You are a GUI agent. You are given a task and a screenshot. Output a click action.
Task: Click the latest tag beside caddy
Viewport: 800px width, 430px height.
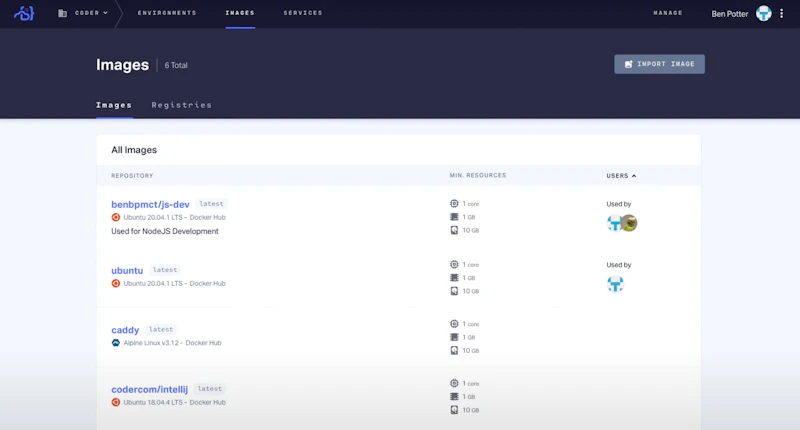(x=161, y=330)
